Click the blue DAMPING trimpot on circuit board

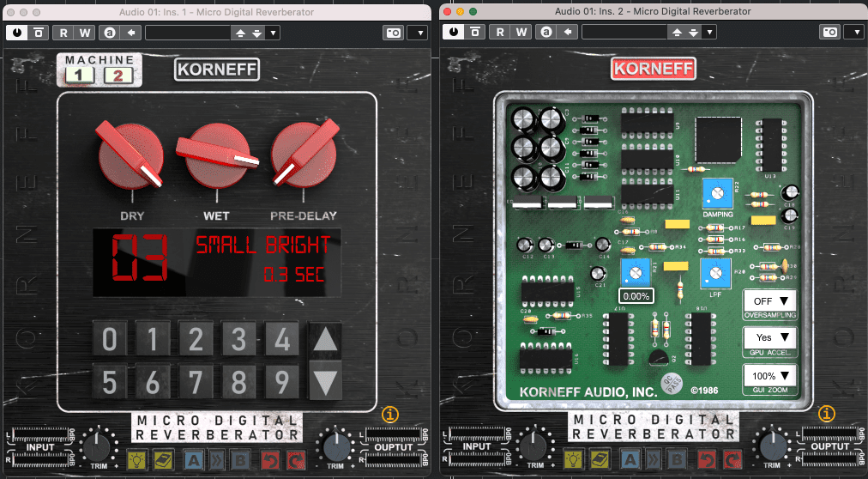pos(717,194)
